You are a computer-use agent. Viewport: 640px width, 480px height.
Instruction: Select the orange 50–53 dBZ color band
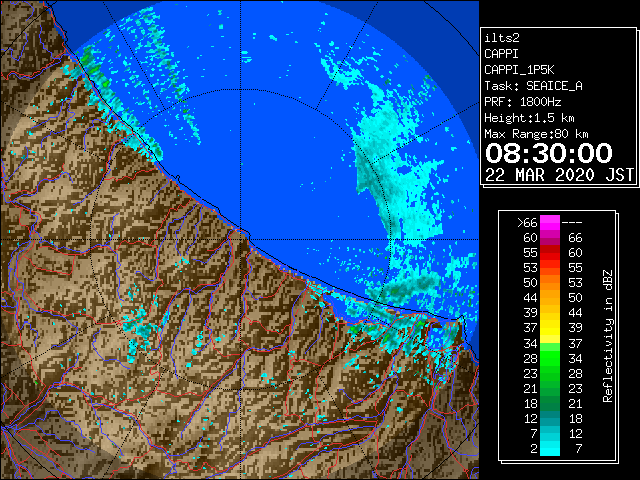(550, 282)
